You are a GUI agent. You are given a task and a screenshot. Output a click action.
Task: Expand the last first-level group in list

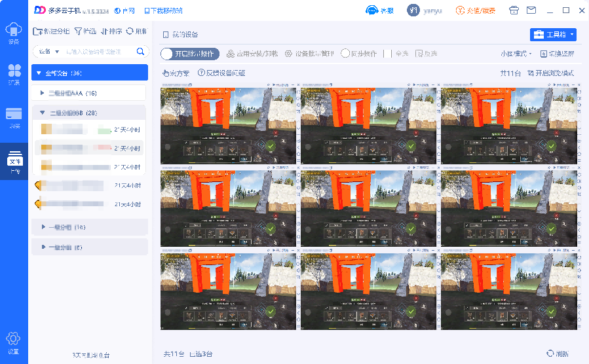90,247
